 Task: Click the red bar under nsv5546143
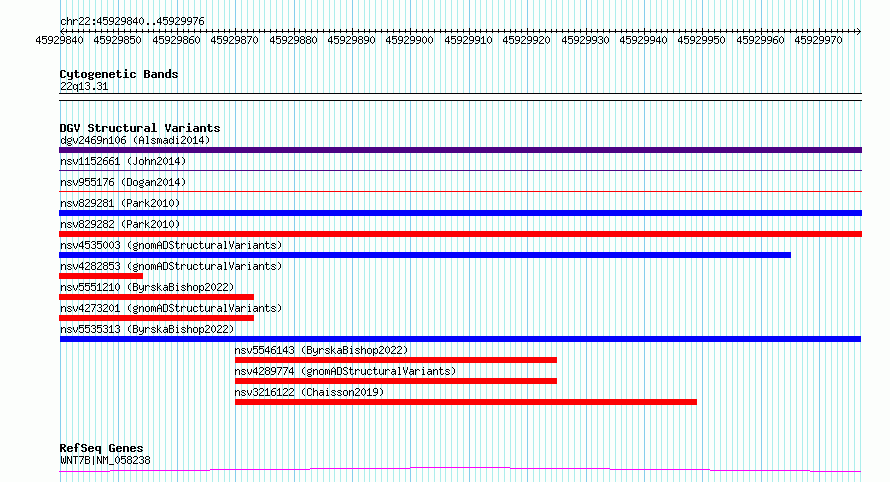396,360
